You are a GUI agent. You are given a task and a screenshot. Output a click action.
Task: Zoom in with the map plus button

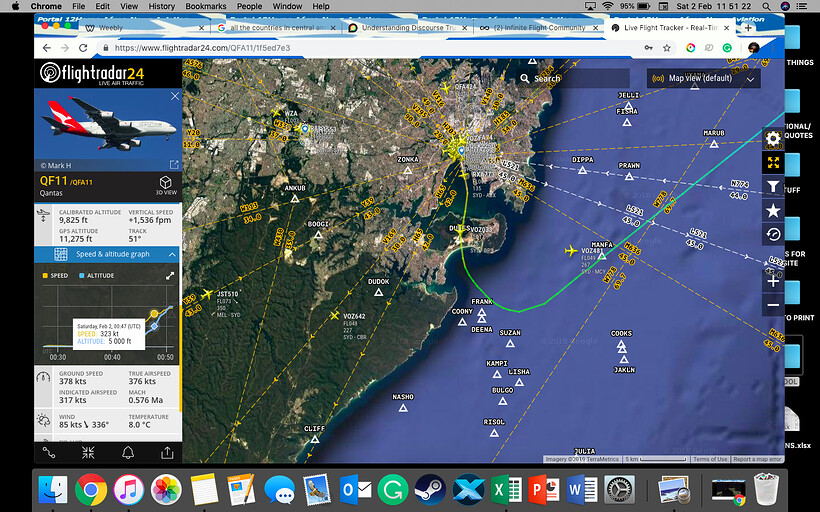tap(773, 281)
